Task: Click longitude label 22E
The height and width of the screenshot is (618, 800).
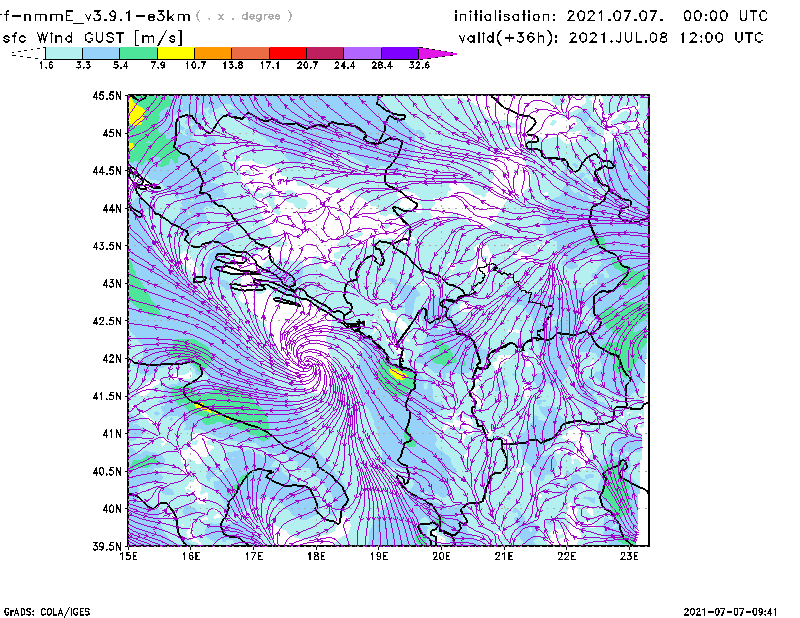Action: click(x=567, y=556)
